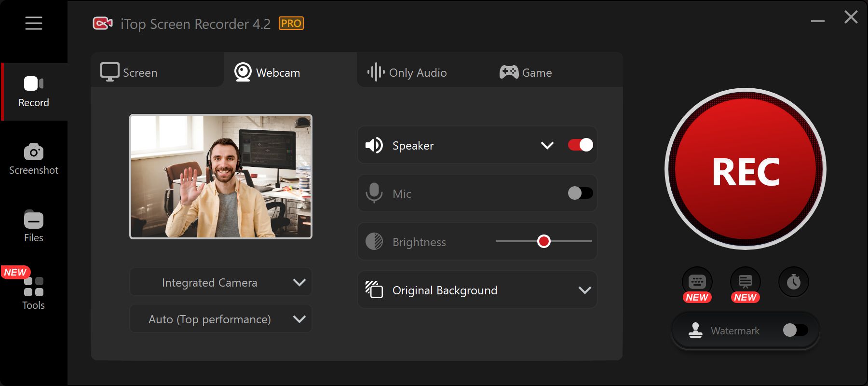Screen dimensions: 868x386
Task: Turn off the Speaker toggle
Action: [x=581, y=145]
